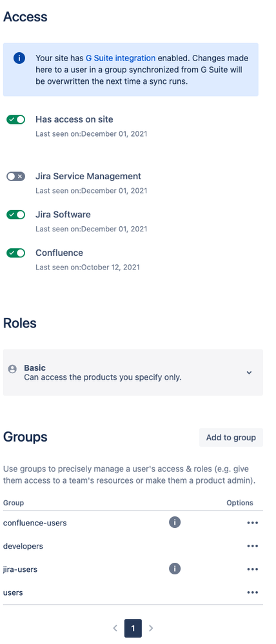Open options menu for users group
276x644 pixels.
(x=252, y=592)
